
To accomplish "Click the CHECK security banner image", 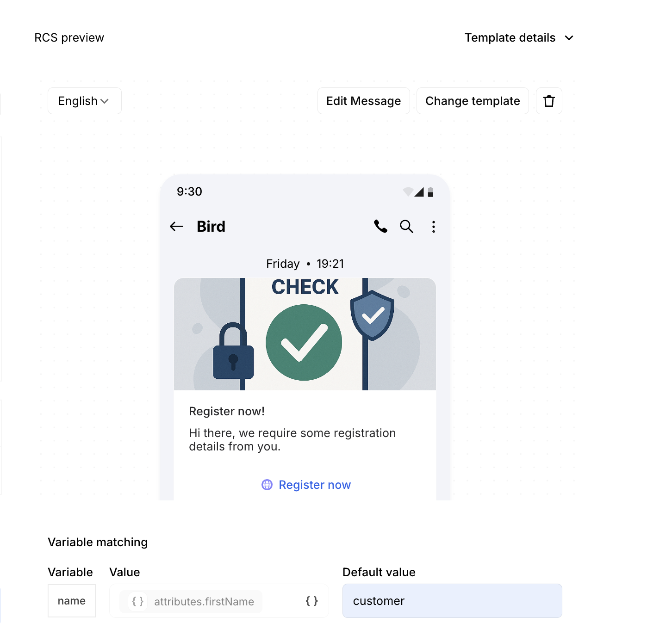I will pyautogui.click(x=305, y=334).
